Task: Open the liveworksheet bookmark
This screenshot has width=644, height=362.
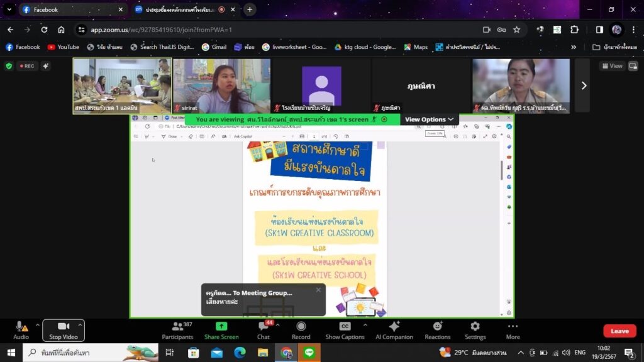Action: click(294, 47)
